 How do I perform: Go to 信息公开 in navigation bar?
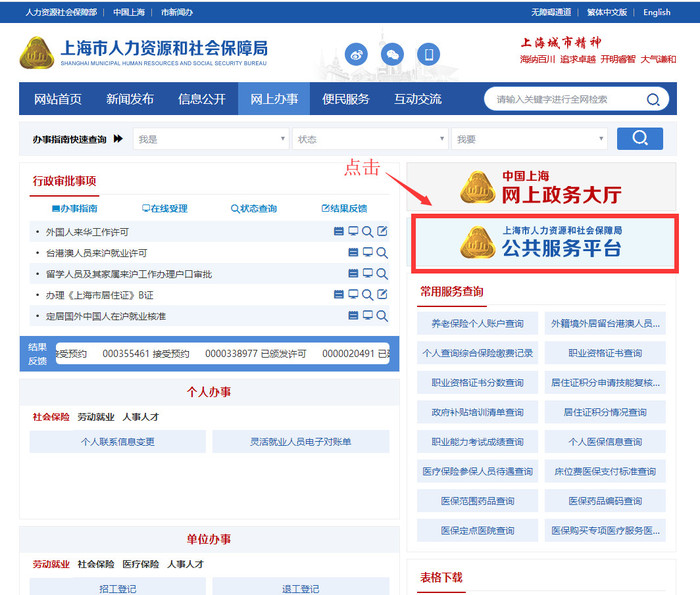202,99
